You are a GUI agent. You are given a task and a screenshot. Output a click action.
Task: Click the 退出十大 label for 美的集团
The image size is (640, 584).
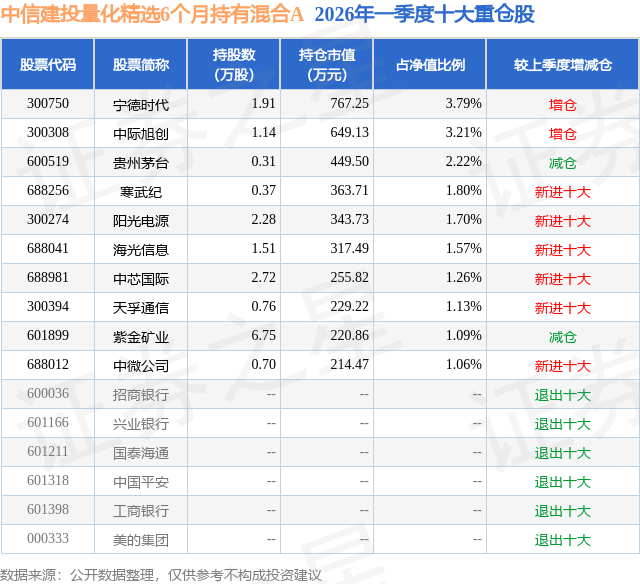(563, 540)
